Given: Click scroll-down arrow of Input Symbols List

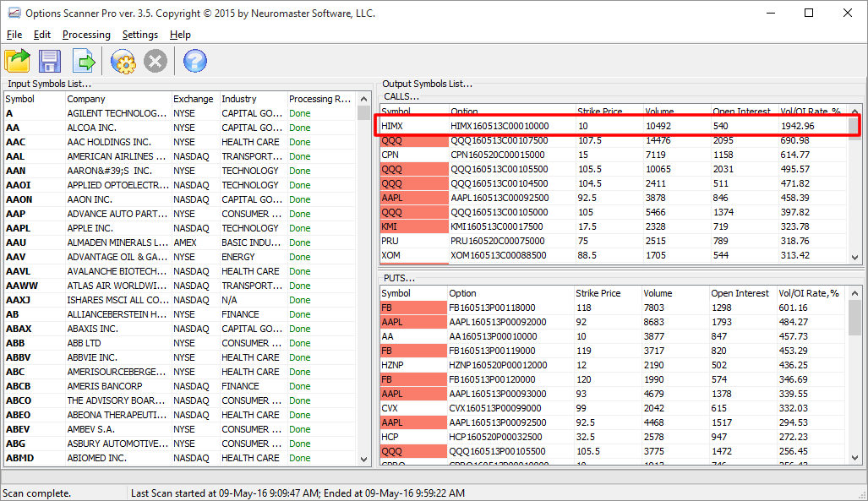Looking at the screenshot, I should click(x=363, y=459).
